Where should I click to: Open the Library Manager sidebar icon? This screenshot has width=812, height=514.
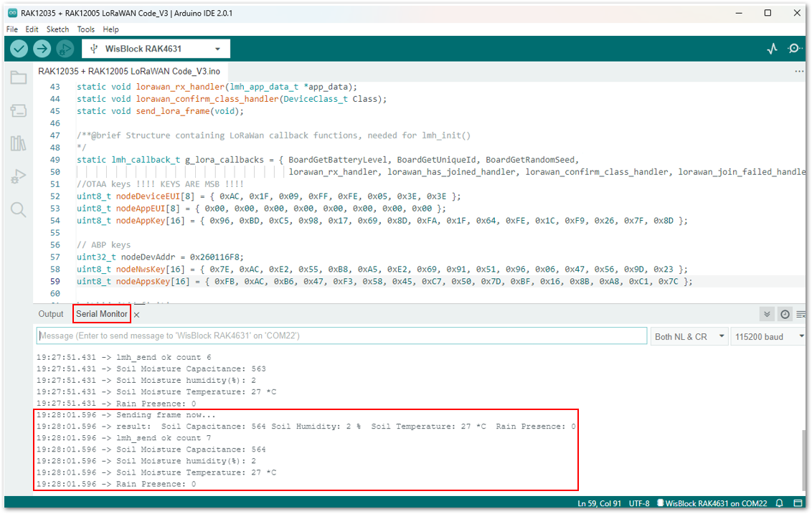point(19,143)
